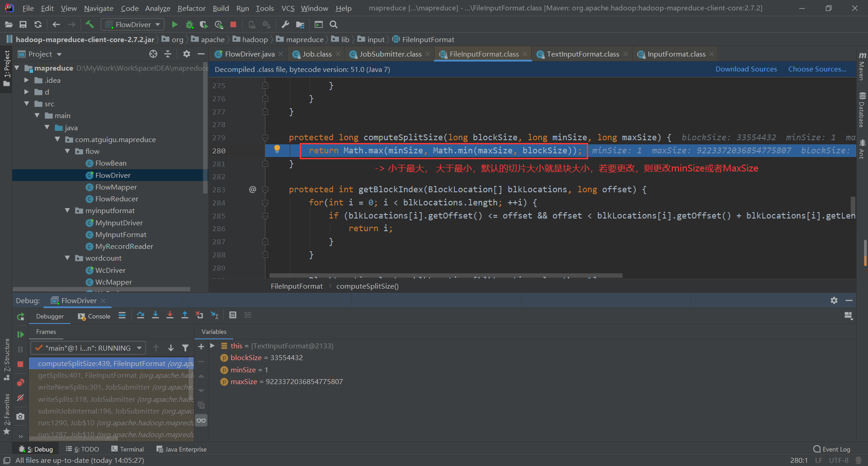868x466 pixels.
Task: Toggle the Favorites tool window
Action: coord(6,414)
